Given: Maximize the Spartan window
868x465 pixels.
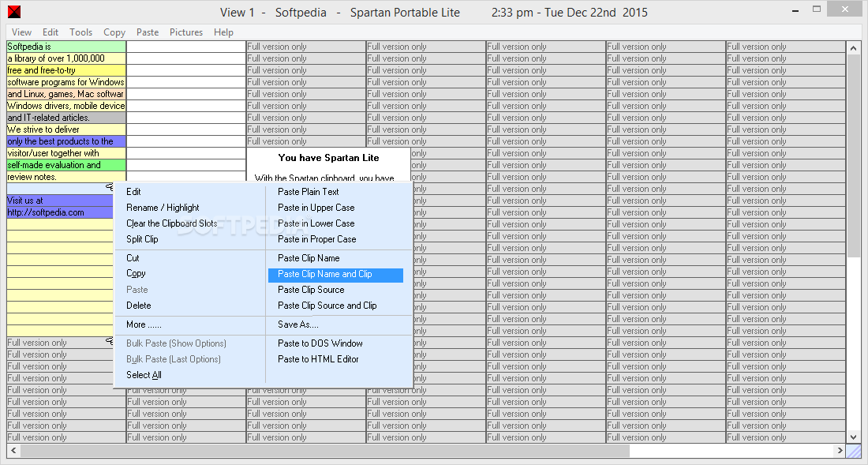Looking at the screenshot, I should tap(817, 9).
